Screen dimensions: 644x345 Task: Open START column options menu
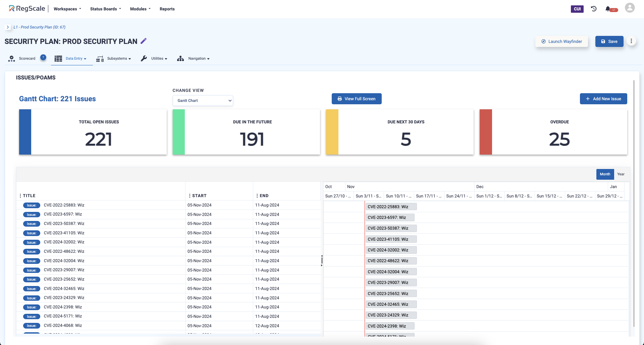190,196
